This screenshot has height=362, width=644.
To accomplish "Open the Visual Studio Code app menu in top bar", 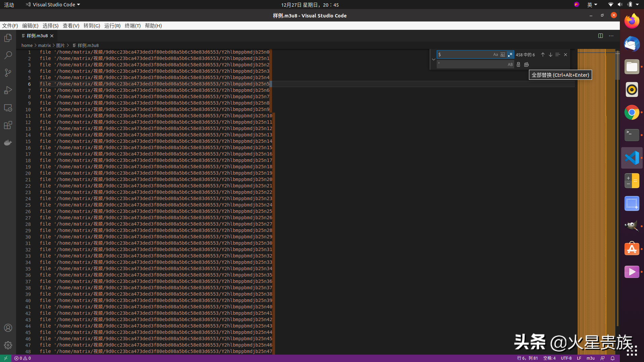I will 53,5.
